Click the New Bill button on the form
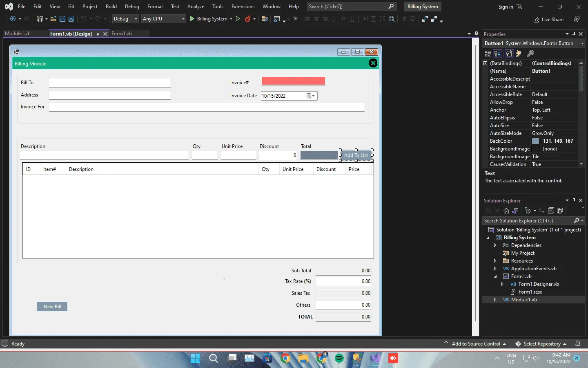 tap(52, 307)
